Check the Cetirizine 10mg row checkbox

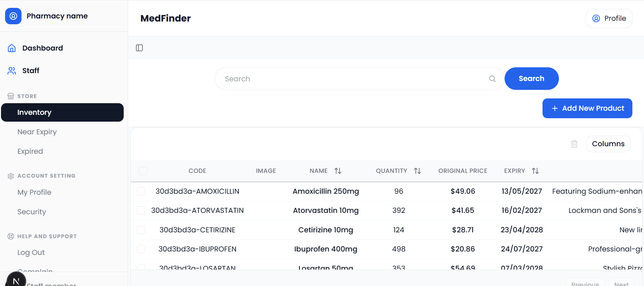point(141,230)
